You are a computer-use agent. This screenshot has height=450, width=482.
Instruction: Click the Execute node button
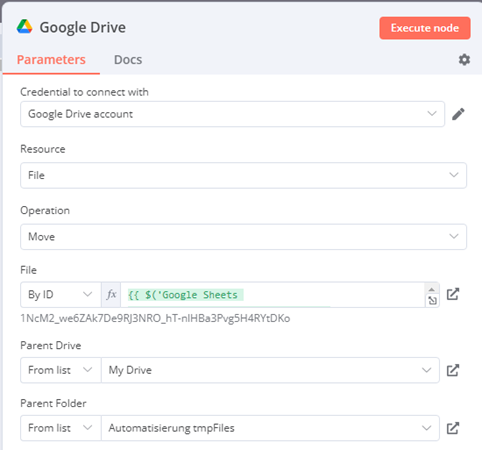click(425, 28)
